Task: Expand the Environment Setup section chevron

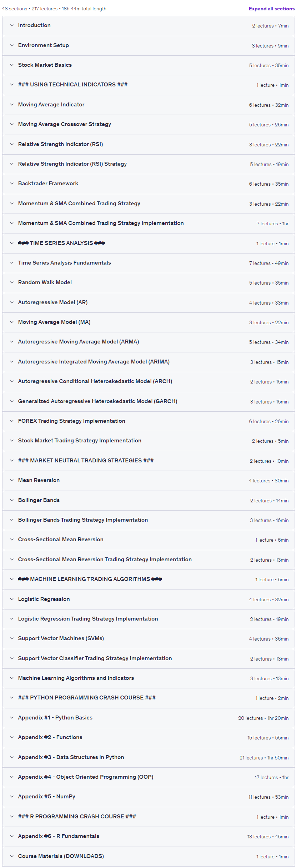Action: pos(12,45)
